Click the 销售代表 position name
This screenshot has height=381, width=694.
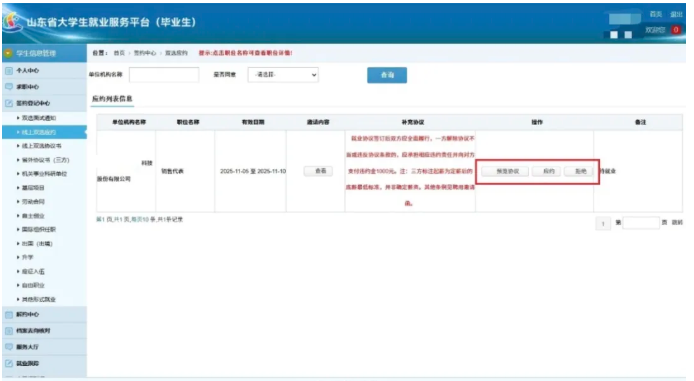click(x=172, y=171)
